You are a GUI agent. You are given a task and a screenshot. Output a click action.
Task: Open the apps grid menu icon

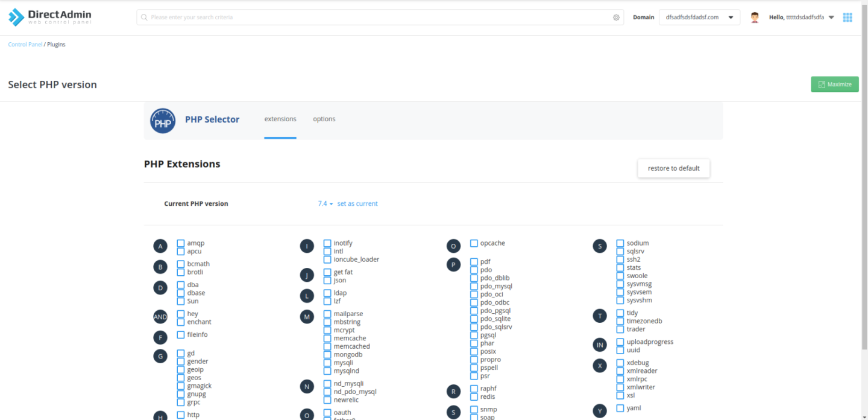[x=848, y=17]
